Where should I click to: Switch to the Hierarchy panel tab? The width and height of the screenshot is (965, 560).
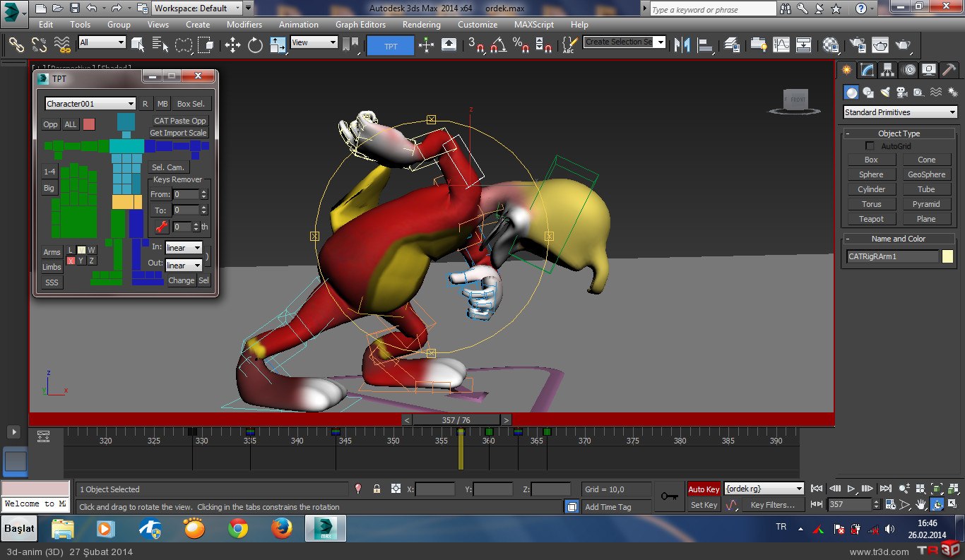click(887, 69)
